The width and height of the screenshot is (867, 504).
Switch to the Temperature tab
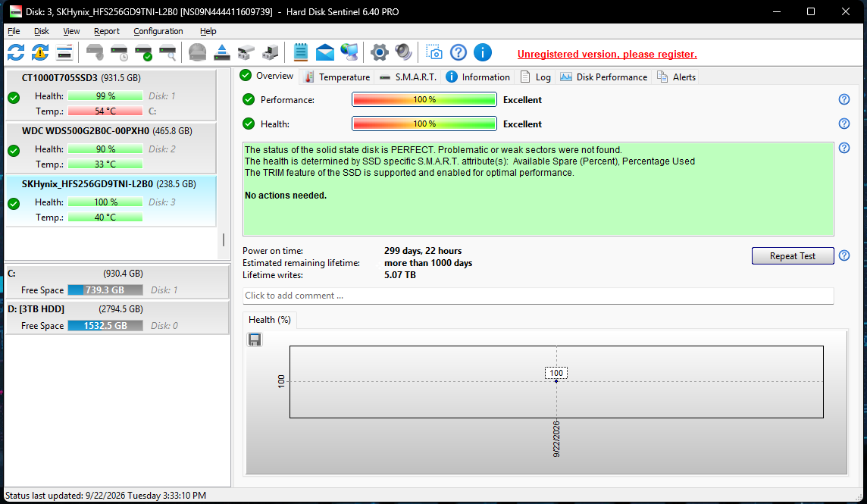337,77
